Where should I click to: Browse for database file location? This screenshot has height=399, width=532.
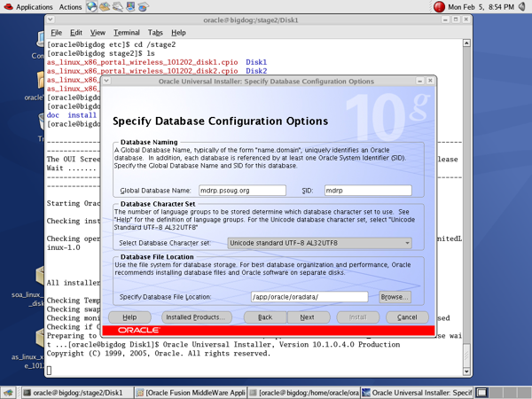(395, 297)
